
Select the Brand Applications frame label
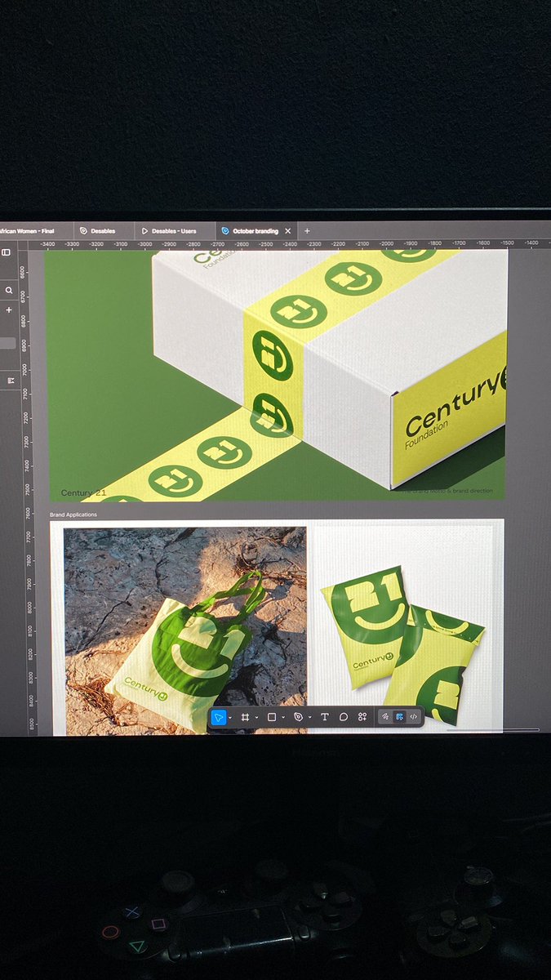(x=73, y=515)
